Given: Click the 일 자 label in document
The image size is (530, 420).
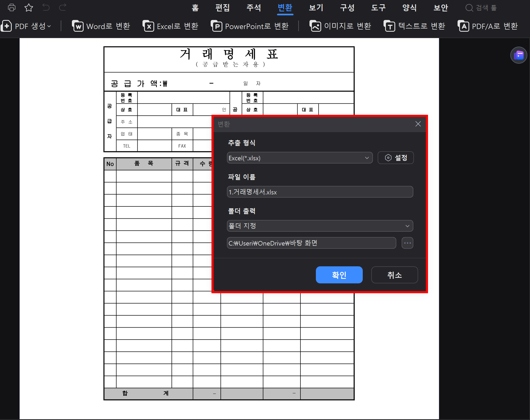Looking at the screenshot, I should 252,83.
